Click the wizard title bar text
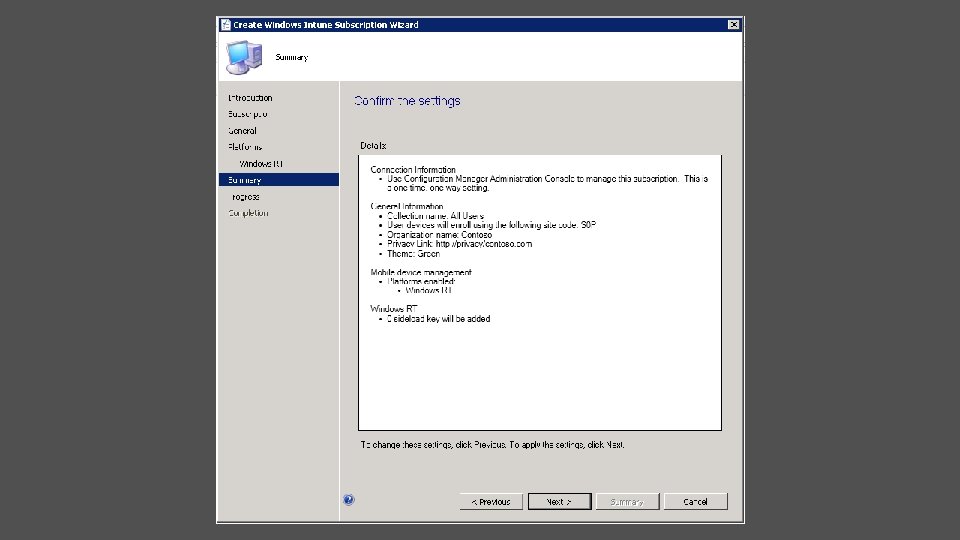This screenshot has width=960, height=540. 326,24
